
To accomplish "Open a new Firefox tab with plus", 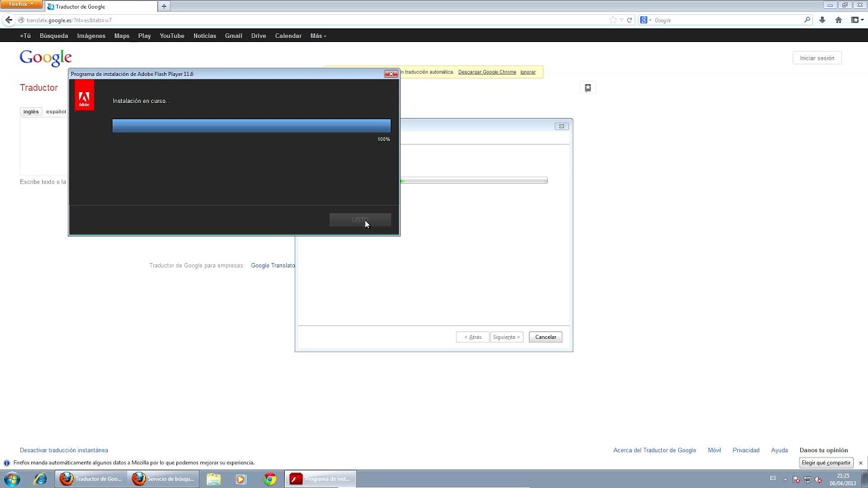I will tap(163, 6).
